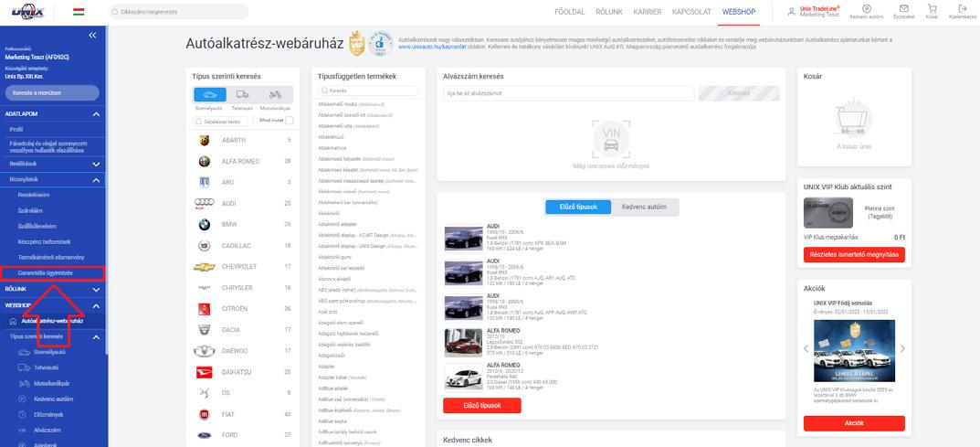
Task: Switch to Kedvenc autóim toggle
Action: [645, 207]
